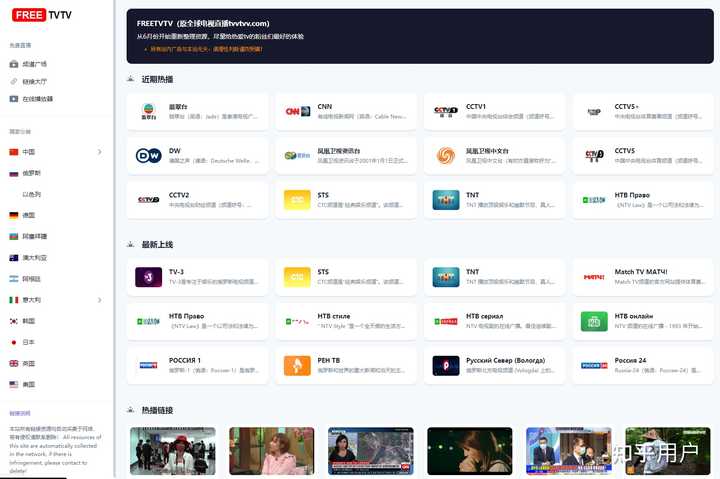Click the 在线播放器 player icon
Viewport: 720px width, 479px height.
(x=14, y=99)
